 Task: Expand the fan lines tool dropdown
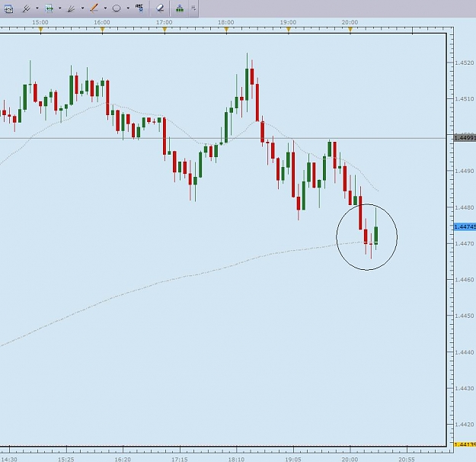click(82, 8)
